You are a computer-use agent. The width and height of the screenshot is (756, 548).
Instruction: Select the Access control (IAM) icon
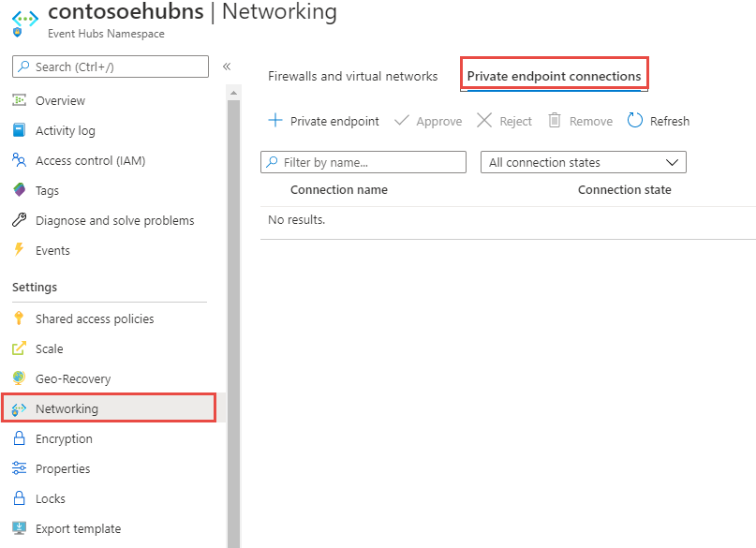[x=21, y=160]
